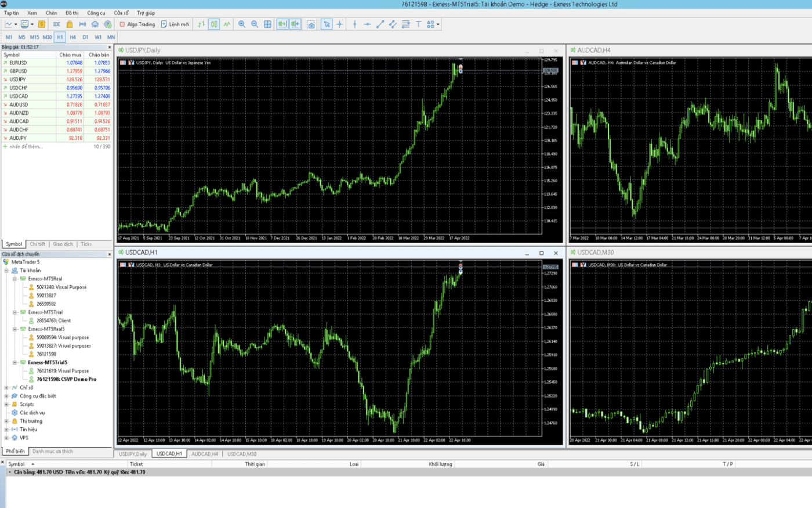Click the chart screenshot camera icon

click(x=311, y=24)
